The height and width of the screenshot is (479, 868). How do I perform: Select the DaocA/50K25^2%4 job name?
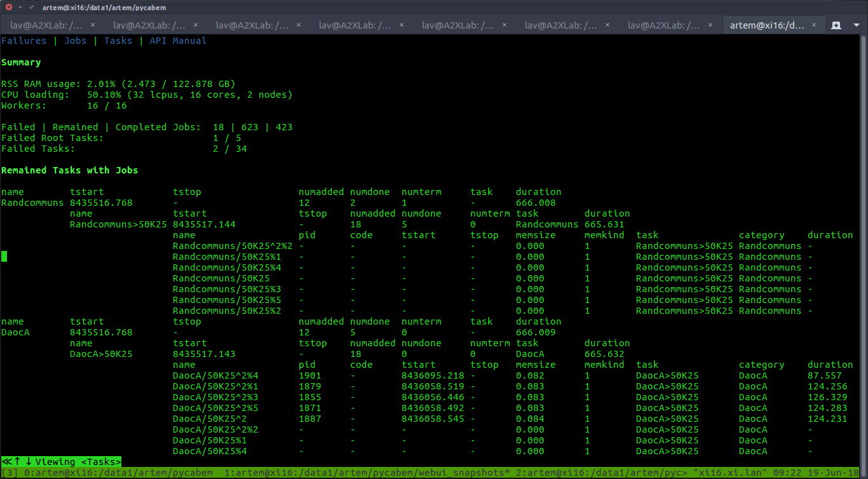pos(215,375)
